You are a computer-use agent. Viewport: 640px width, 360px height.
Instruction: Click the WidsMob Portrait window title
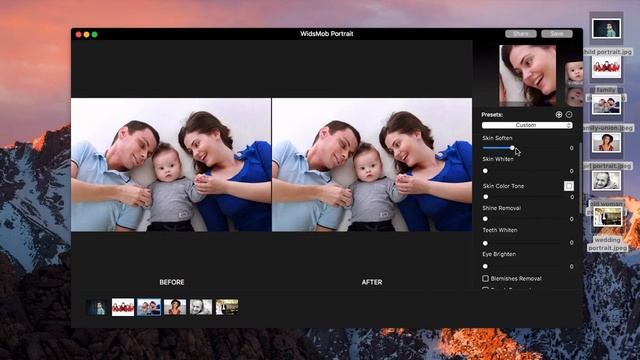click(x=327, y=34)
